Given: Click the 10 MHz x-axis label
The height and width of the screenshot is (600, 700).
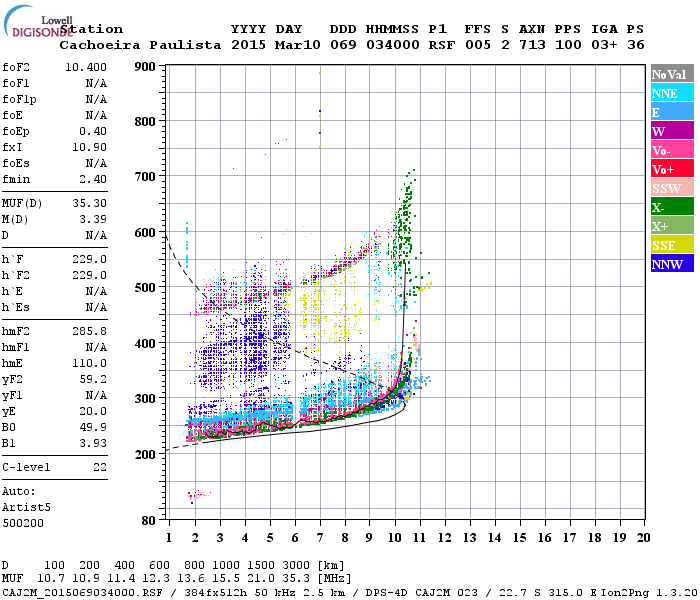Looking at the screenshot, I should pyautogui.click(x=394, y=538).
